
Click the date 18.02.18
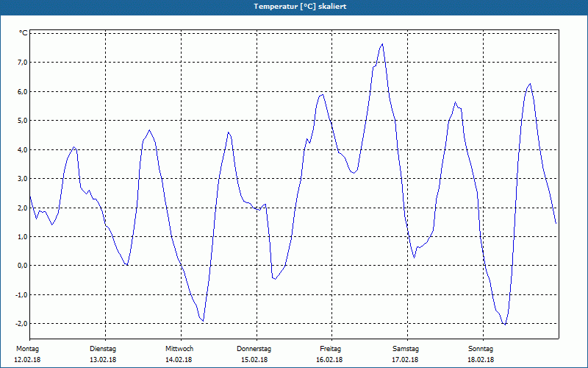pos(481,360)
